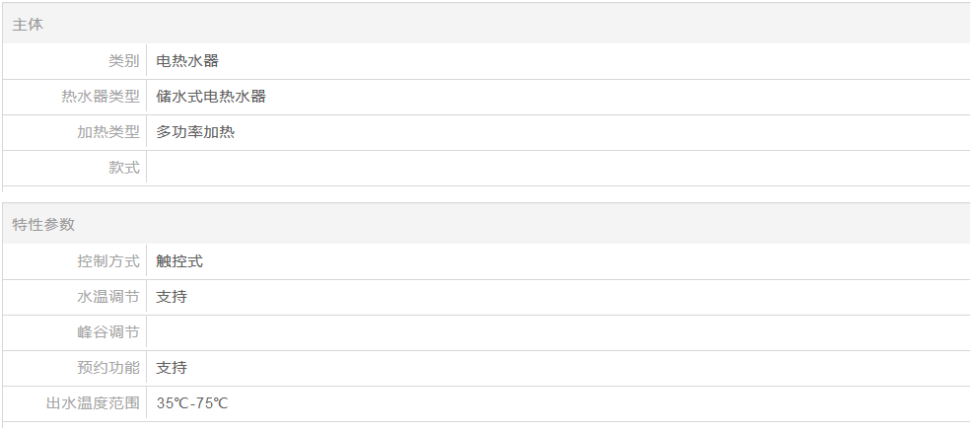Click the 储水式电热水器 value
The image size is (980, 432).
(211, 97)
